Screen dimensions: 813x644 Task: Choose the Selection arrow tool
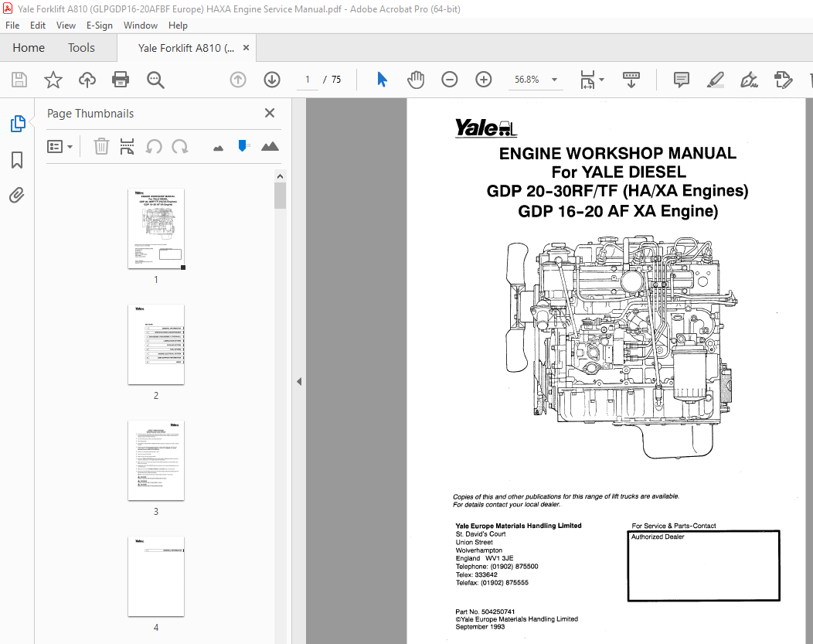click(x=382, y=80)
